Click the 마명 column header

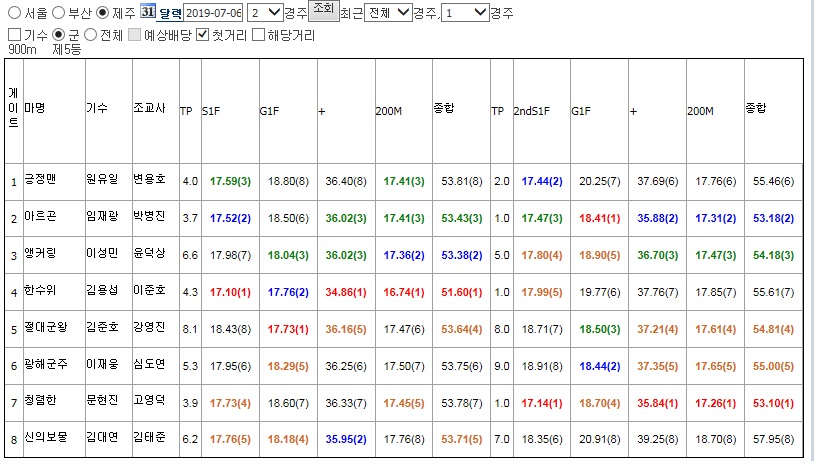[x=35, y=108]
